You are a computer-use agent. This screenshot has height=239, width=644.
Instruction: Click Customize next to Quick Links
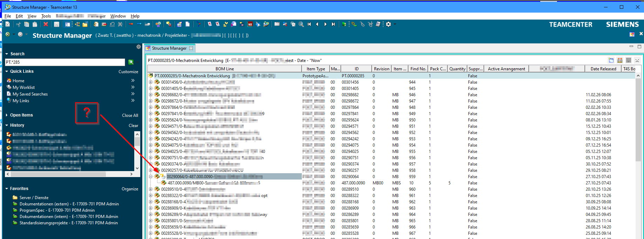click(x=128, y=72)
